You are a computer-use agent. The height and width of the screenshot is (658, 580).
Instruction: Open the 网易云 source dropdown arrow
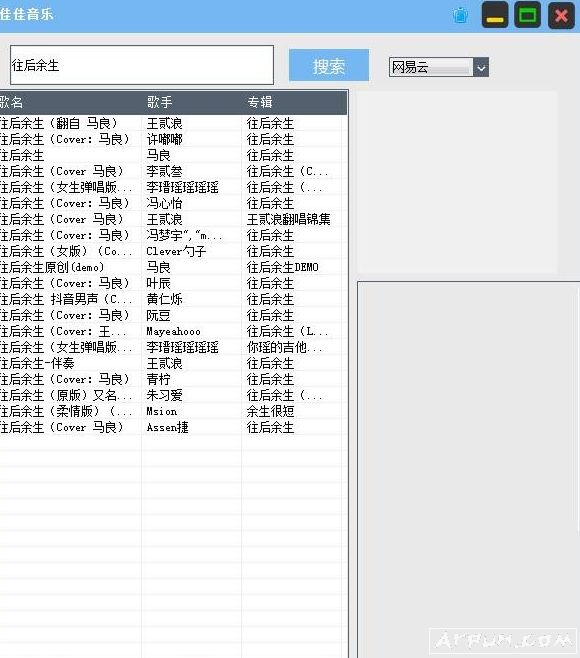(481, 67)
